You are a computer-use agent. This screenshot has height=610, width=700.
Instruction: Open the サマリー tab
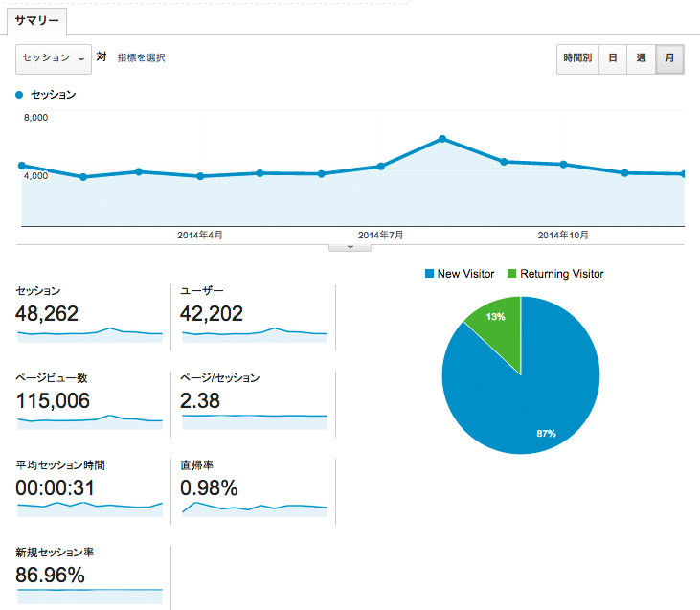click(x=36, y=20)
